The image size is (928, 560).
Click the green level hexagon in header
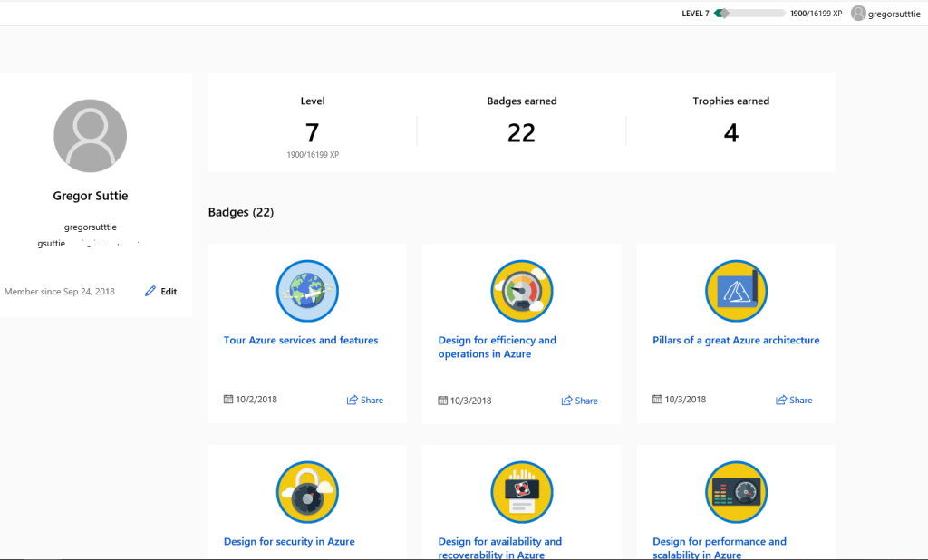coord(721,13)
